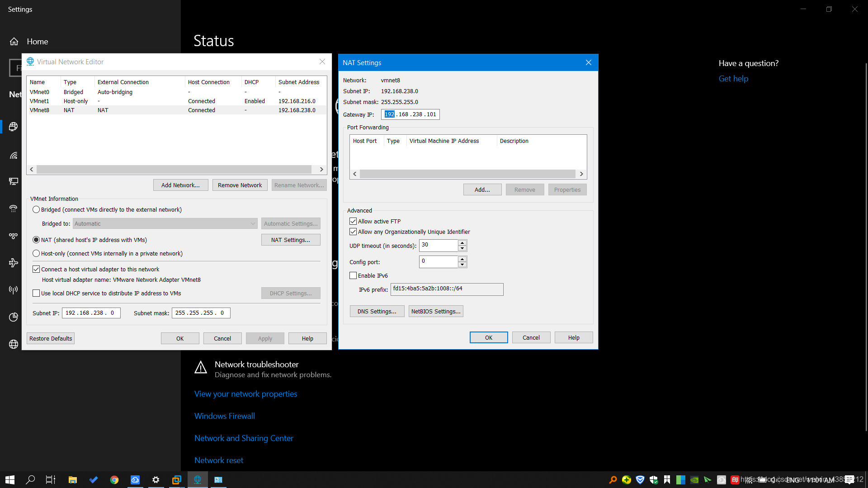Toggle Allow any Organizationally Unique Identifier

coord(353,232)
